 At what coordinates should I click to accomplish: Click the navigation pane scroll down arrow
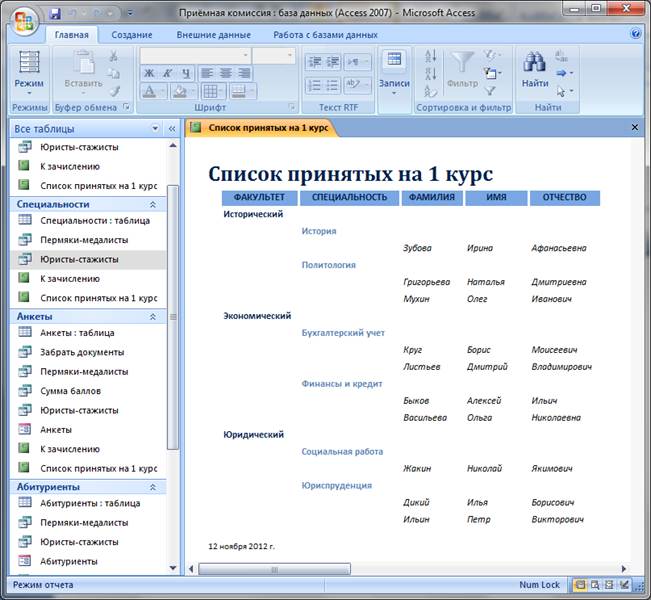click(x=173, y=568)
